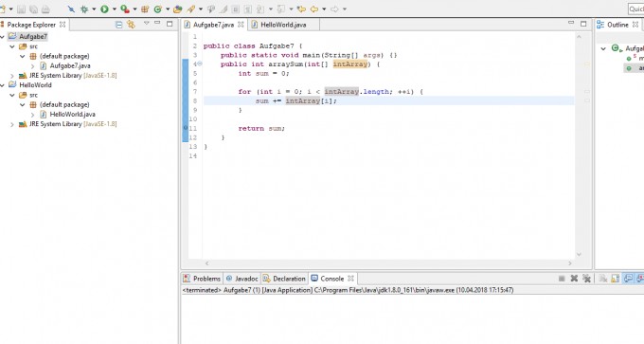Open the New Java Class dropdown arrow
This screenshot has width=644, height=344.
point(168,9)
